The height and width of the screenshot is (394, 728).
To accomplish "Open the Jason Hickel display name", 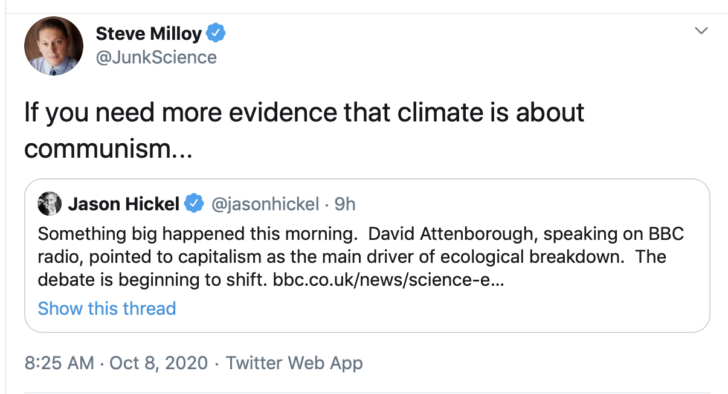I will [x=124, y=204].
